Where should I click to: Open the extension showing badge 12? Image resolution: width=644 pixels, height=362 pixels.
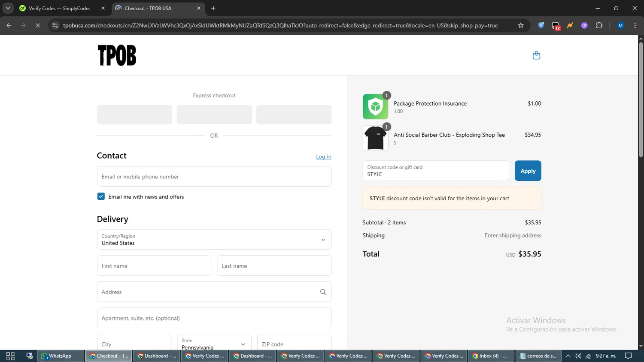coord(556,26)
